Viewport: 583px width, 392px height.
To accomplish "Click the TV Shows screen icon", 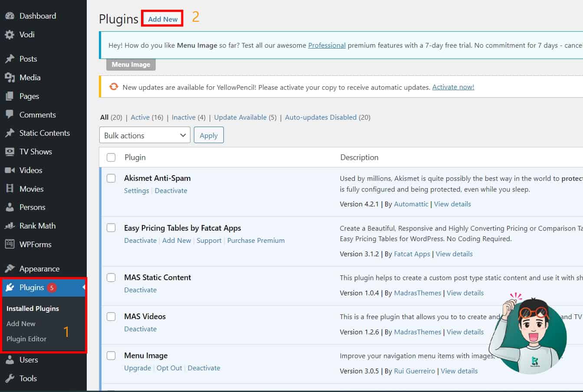I will point(10,152).
